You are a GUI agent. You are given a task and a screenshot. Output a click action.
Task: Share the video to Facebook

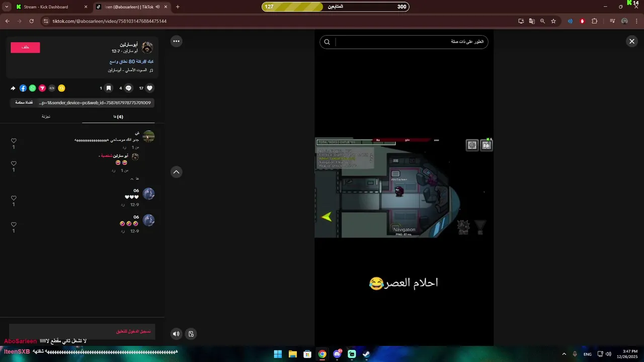click(x=23, y=88)
